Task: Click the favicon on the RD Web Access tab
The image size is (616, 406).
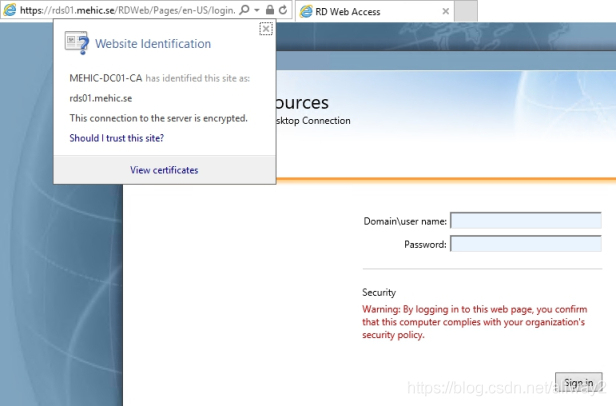Action: pyautogui.click(x=307, y=10)
